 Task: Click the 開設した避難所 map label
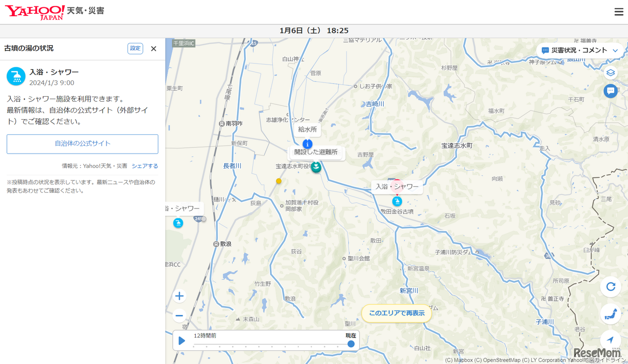point(316,153)
